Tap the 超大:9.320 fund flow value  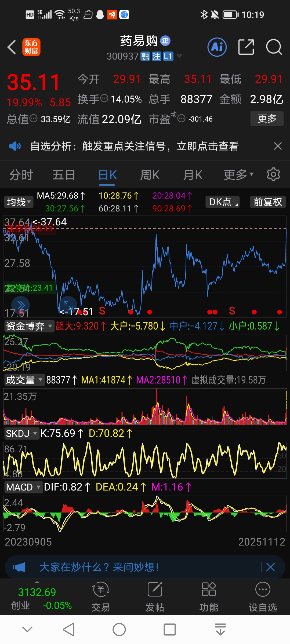81,326
